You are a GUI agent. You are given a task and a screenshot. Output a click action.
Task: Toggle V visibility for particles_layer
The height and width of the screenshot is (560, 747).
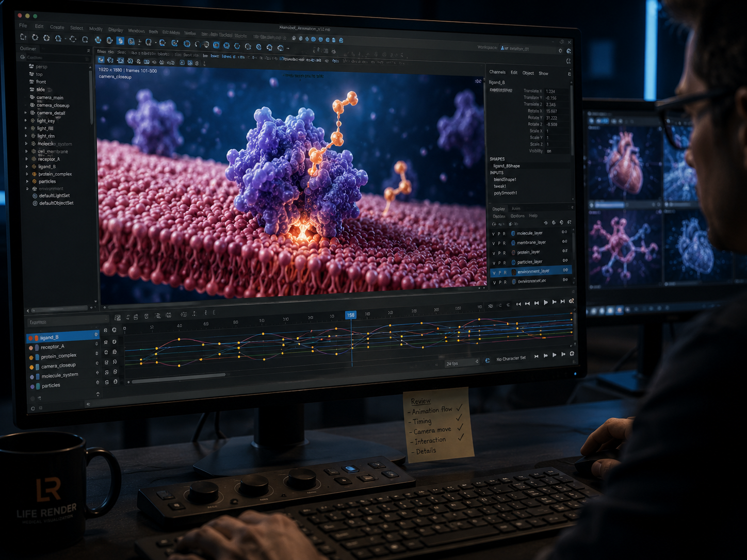494,263
